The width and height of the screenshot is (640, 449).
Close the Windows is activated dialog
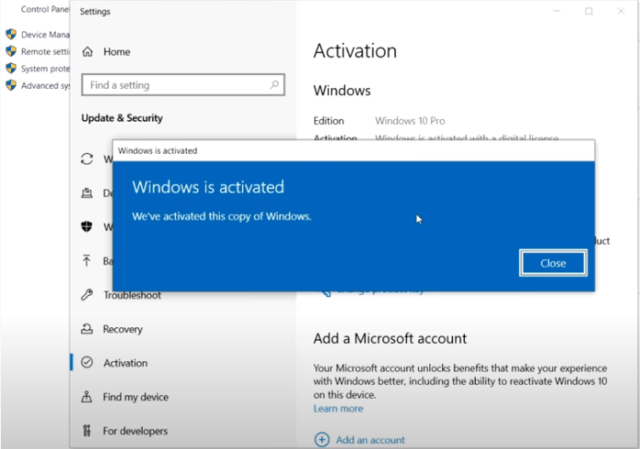coord(553,263)
